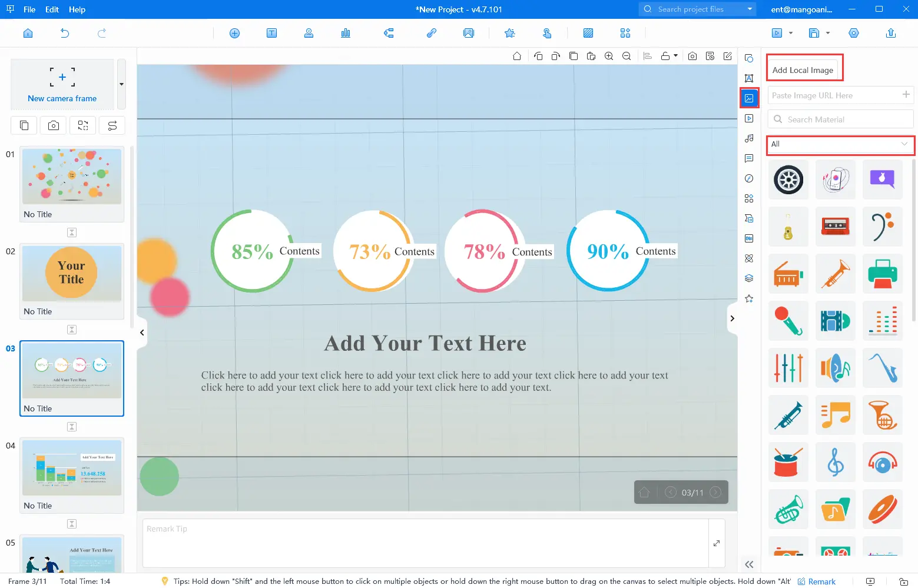Undo the last action
This screenshot has width=918, height=588.
65,33
